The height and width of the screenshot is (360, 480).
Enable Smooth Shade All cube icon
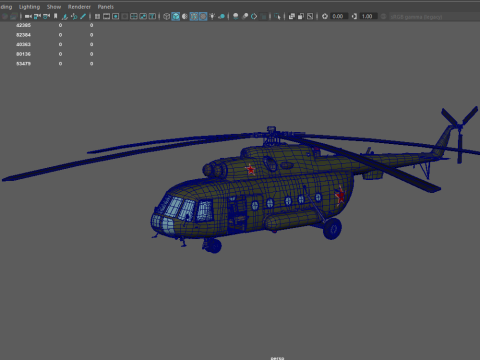point(176,16)
